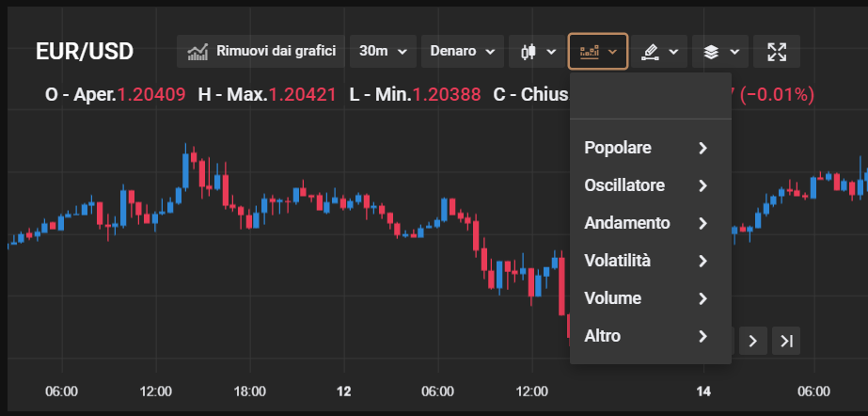The height and width of the screenshot is (416, 868).
Task: Expand chart to fullscreen
Action: pyautogui.click(x=777, y=52)
